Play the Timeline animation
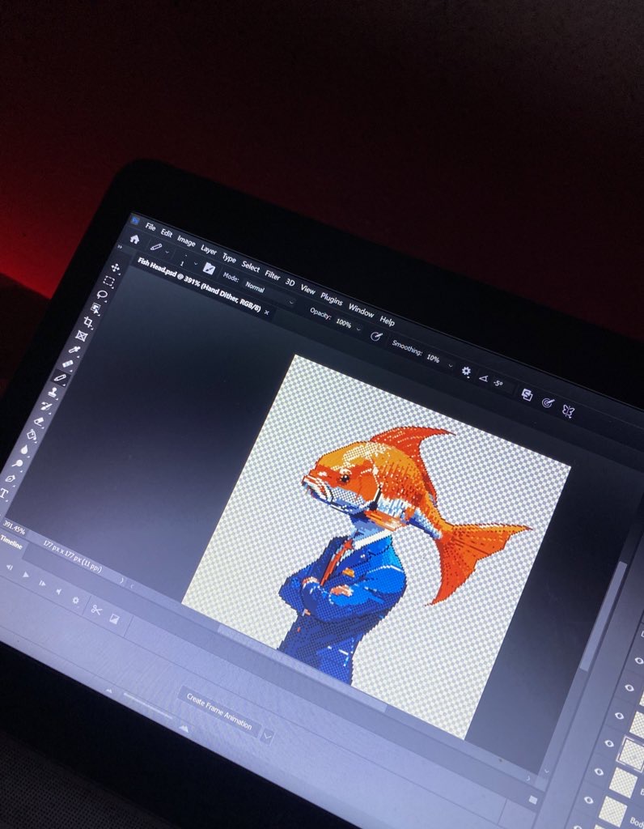Screen dimensions: 644x829 [x=25, y=575]
